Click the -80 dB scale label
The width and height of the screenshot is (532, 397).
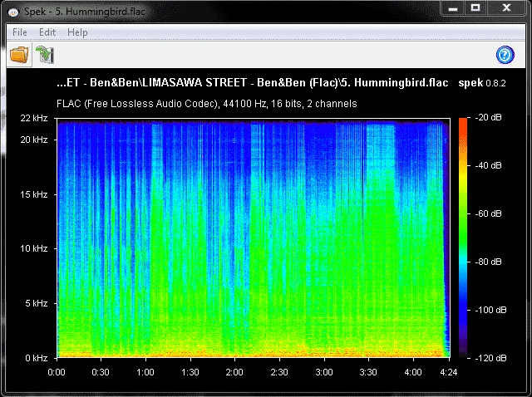[x=488, y=262]
